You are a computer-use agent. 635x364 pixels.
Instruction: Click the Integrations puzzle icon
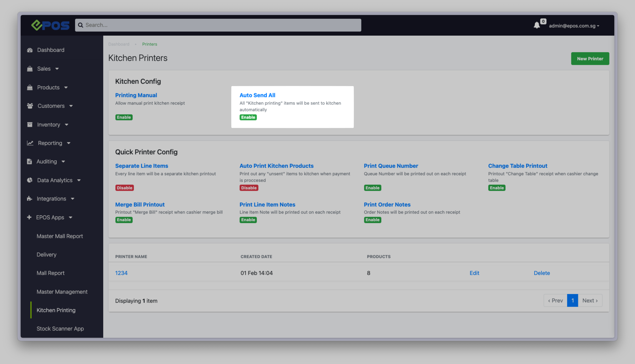30,199
